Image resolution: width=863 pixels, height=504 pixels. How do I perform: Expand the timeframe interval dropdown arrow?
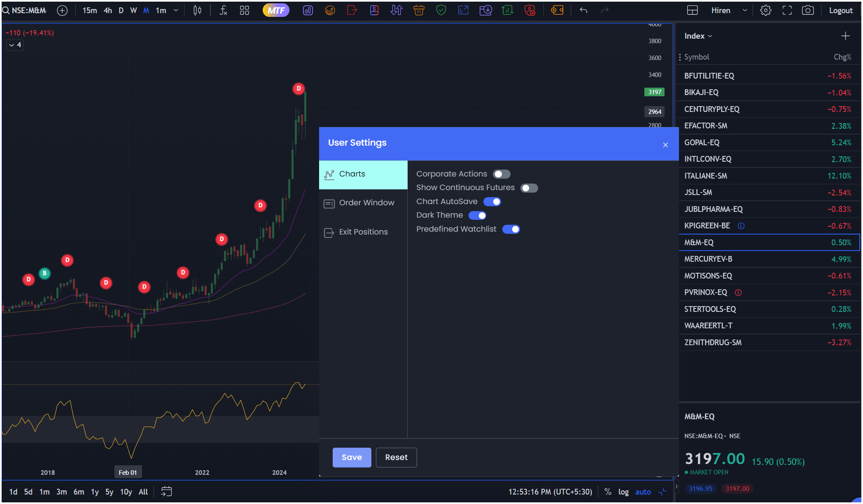click(176, 10)
